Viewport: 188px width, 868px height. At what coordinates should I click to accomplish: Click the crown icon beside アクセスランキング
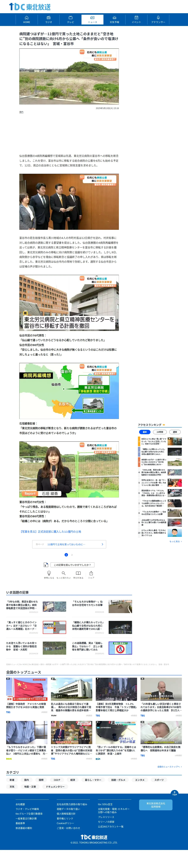click(x=164, y=425)
